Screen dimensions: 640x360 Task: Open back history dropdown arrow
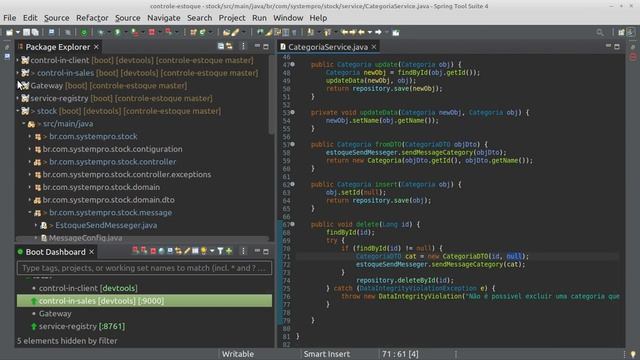coord(370,32)
